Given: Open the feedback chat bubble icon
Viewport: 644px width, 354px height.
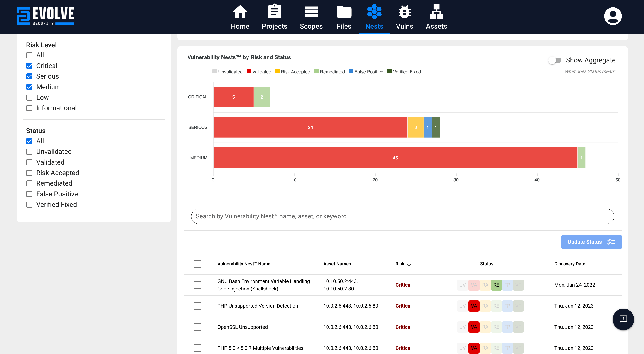Looking at the screenshot, I should coord(623,319).
